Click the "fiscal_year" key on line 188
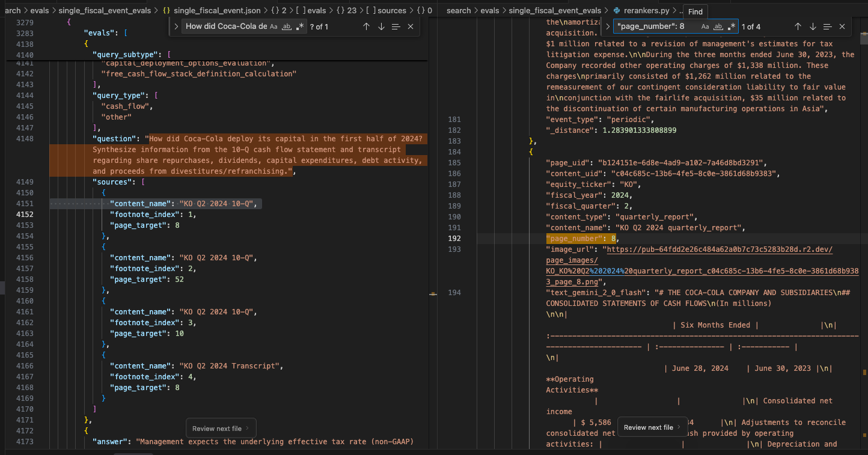The image size is (868, 455). pyautogui.click(x=573, y=195)
